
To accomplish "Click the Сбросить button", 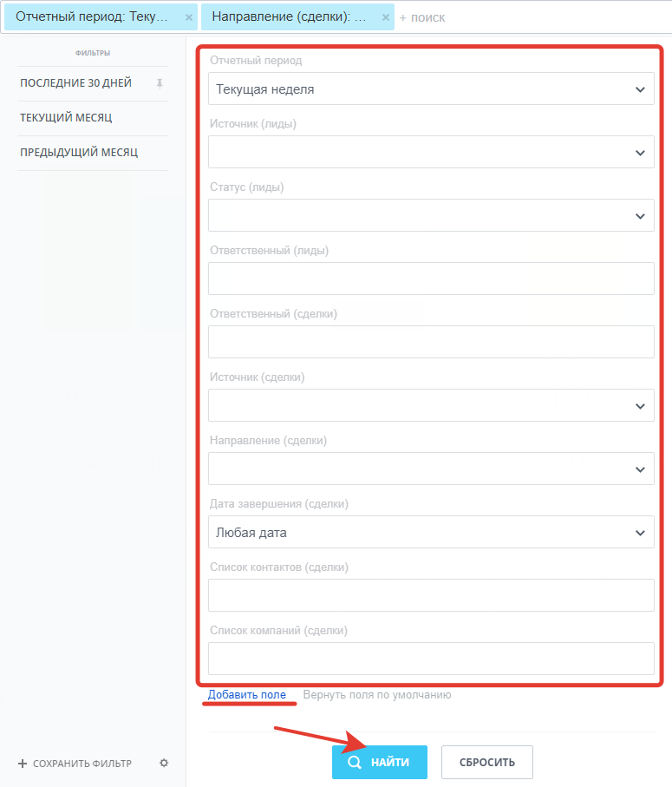I will [x=487, y=763].
